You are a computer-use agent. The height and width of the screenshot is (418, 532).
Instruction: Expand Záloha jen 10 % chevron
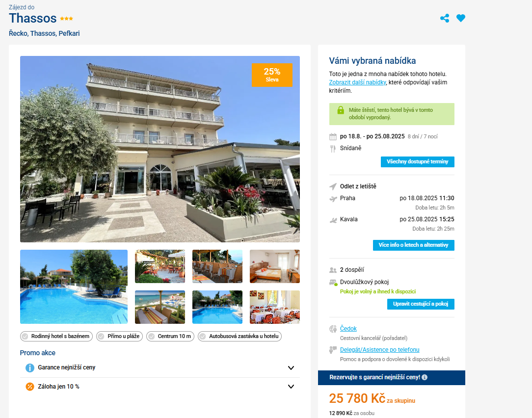(291, 387)
